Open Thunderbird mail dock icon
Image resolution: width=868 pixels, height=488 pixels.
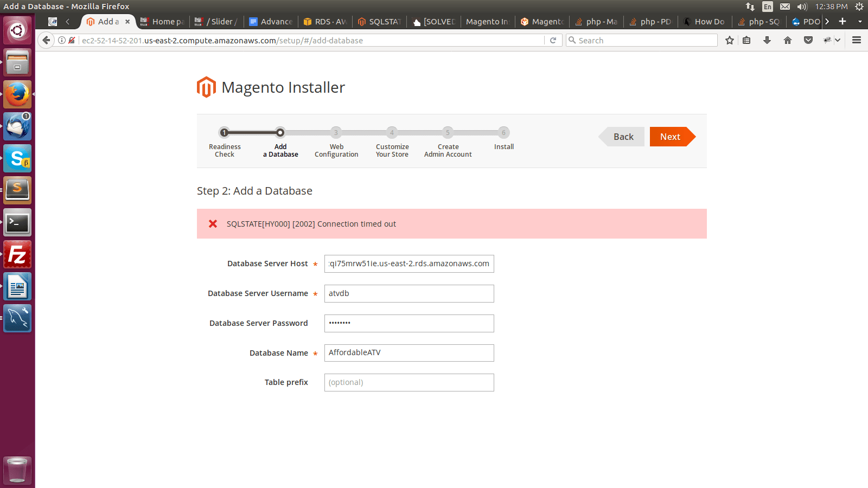[17, 126]
